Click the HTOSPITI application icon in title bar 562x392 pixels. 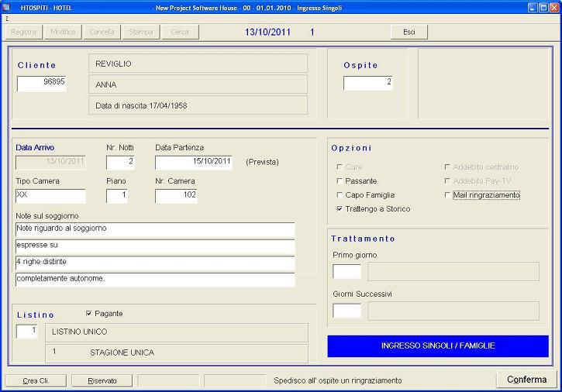click(x=7, y=7)
